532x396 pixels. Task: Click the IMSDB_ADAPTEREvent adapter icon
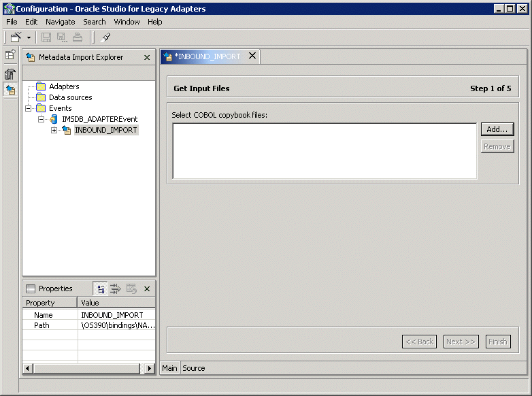(54, 119)
